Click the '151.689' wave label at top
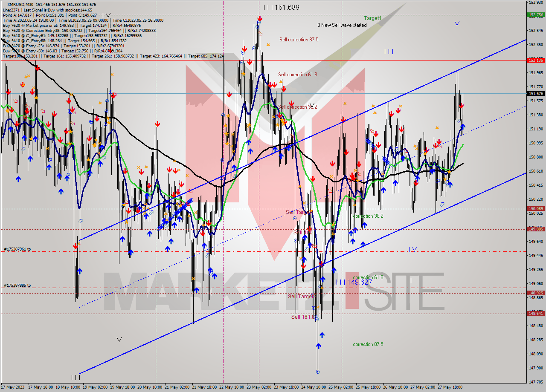546x392 pixels. (287, 7)
